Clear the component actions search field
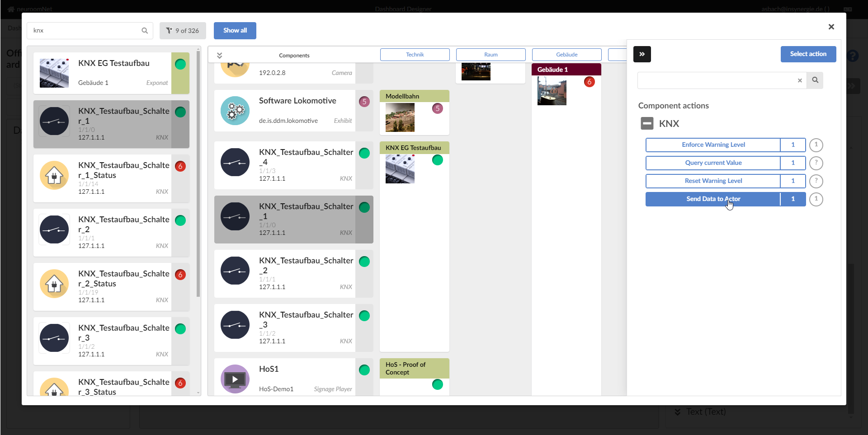The width and height of the screenshot is (868, 435). pos(800,80)
